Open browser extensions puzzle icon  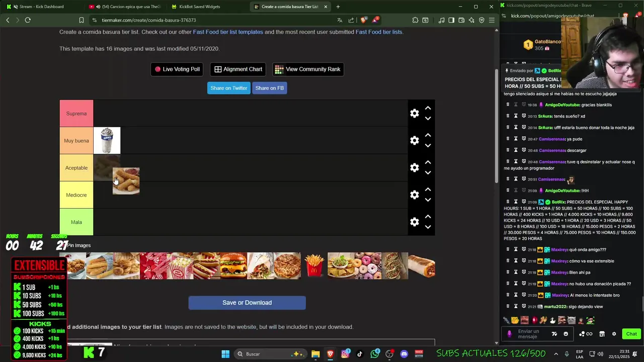click(x=415, y=20)
